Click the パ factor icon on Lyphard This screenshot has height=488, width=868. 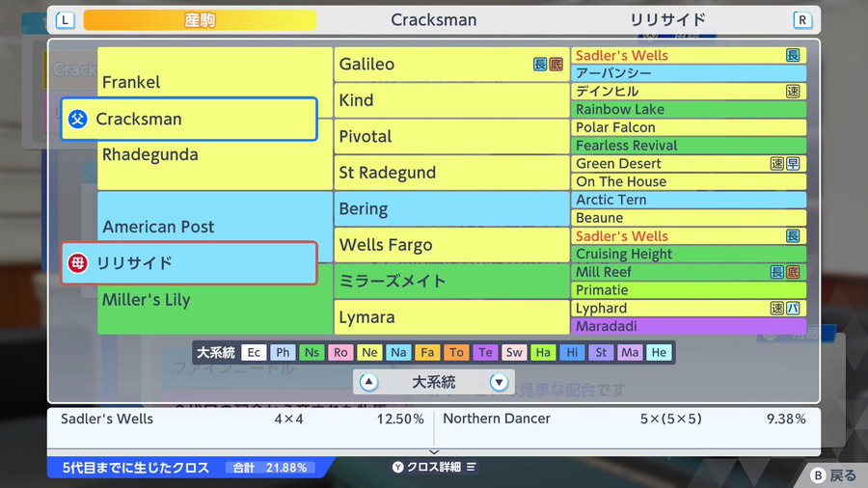coord(793,309)
